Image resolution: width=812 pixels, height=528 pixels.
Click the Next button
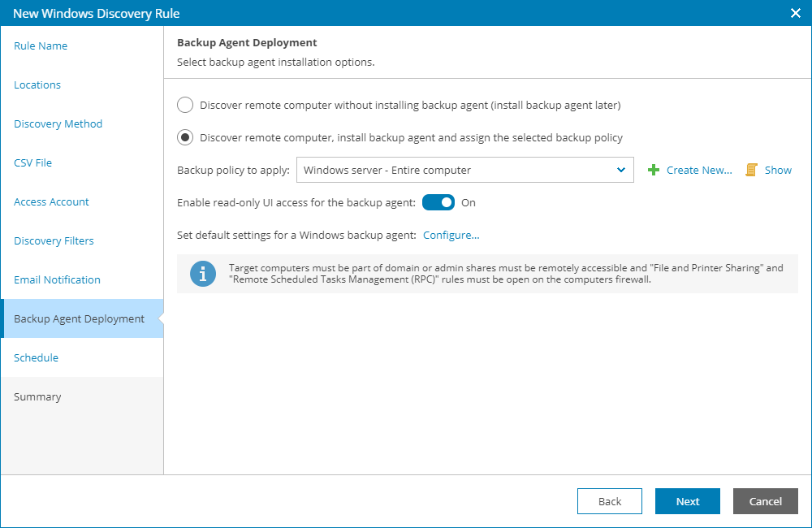(x=687, y=501)
